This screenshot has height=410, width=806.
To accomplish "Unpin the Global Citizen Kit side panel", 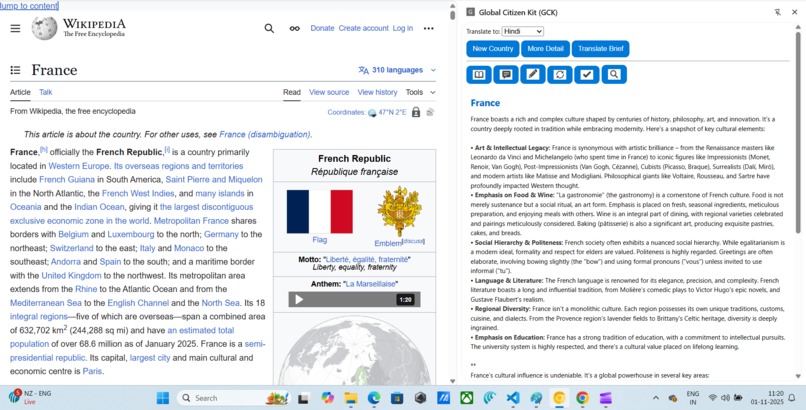I will pos(777,12).
